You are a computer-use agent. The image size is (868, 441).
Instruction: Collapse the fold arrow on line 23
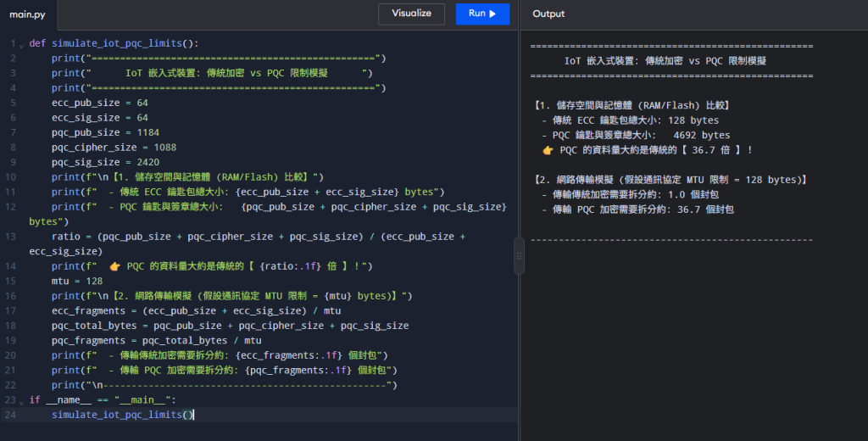click(x=21, y=402)
